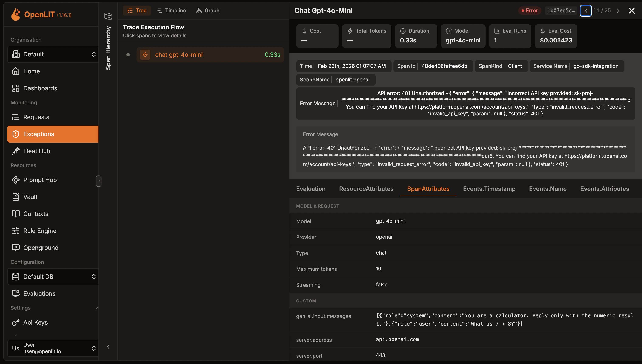Open Prompt Hub section
Image resolution: width=642 pixels, height=364 pixels.
(40, 180)
